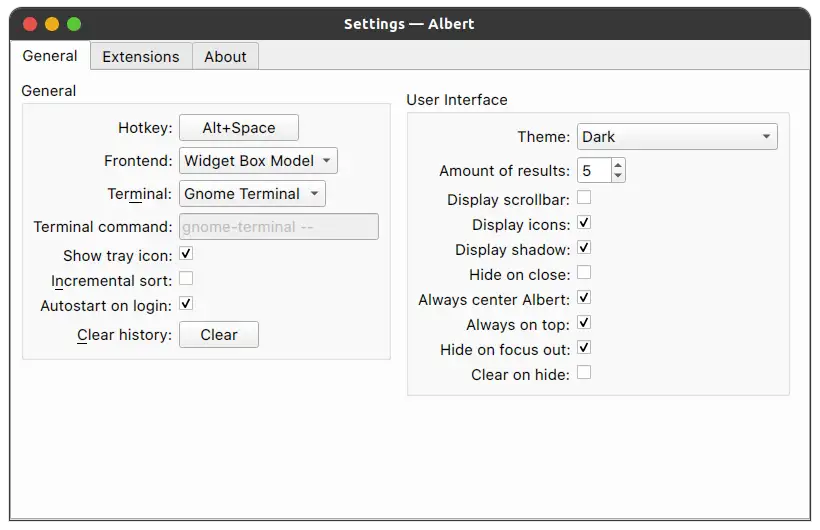This screenshot has height=530, width=820.
Task: Click the Clear history button
Action: click(x=219, y=334)
